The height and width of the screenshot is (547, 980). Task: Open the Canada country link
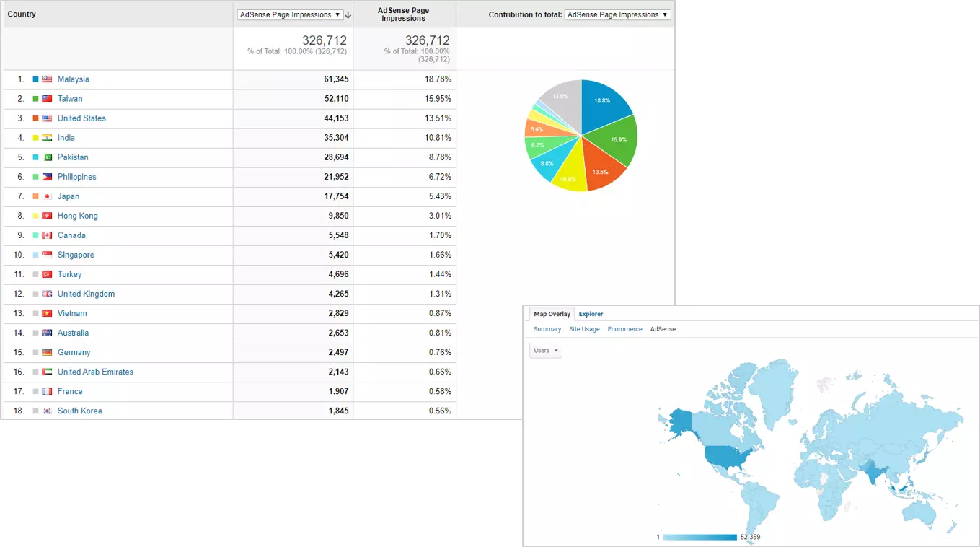click(x=71, y=235)
